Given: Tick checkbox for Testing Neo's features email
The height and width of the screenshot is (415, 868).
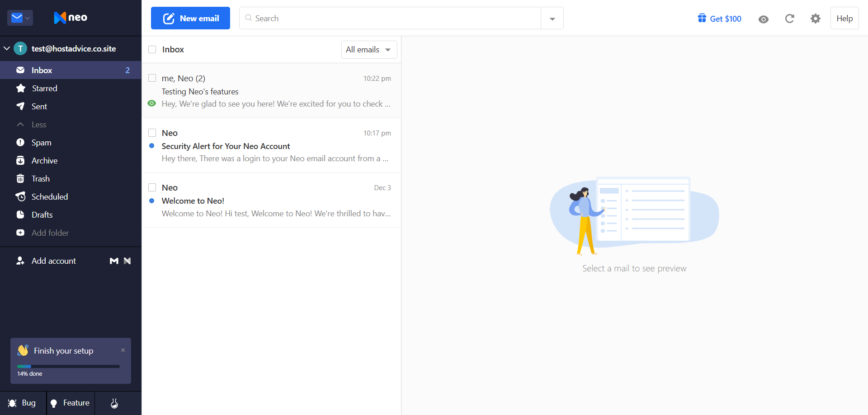Looking at the screenshot, I should (x=152, y=78).
